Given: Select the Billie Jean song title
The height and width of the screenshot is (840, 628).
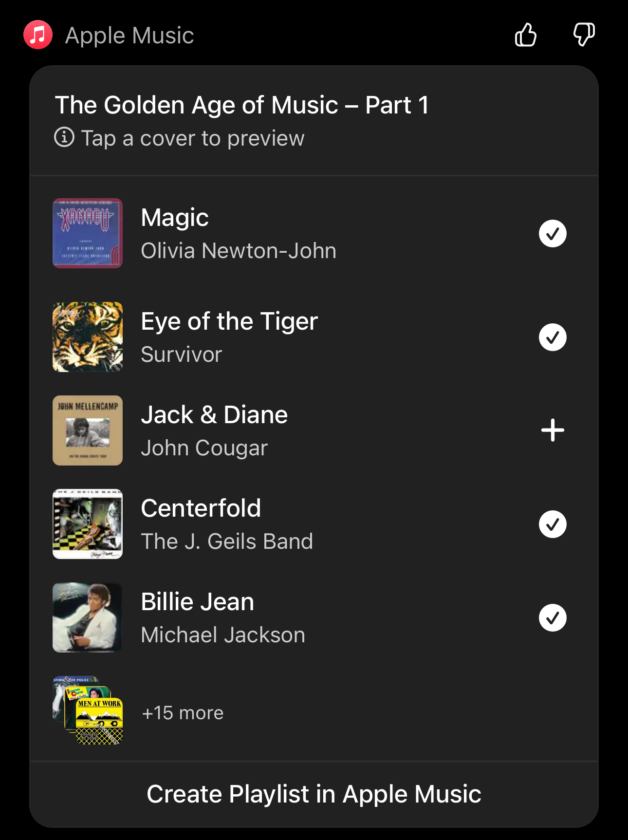Looking at the screenshot, I should [x=198, y=602].
